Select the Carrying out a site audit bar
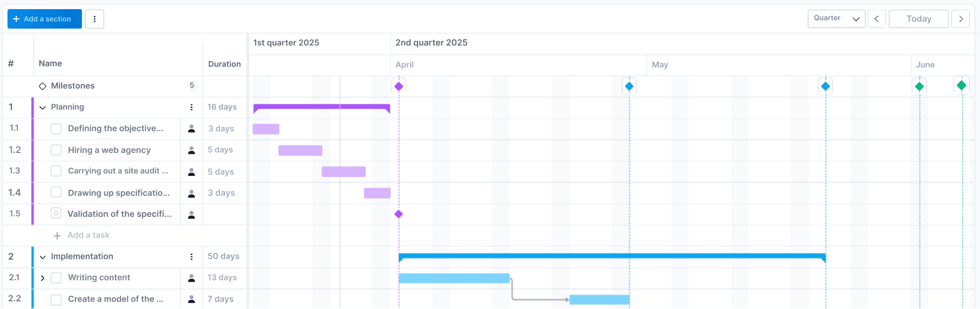 [x=344, y=171]
